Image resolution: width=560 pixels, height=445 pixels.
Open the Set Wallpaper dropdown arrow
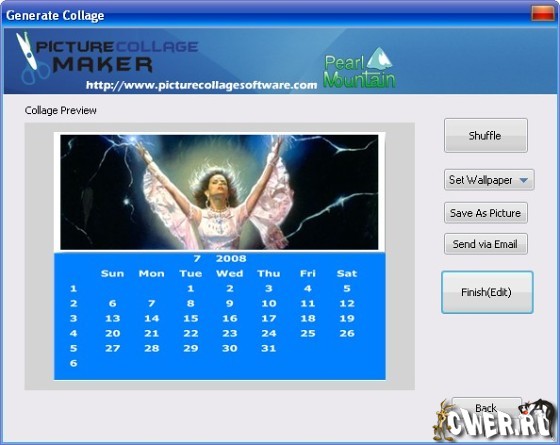click(524, 180)
